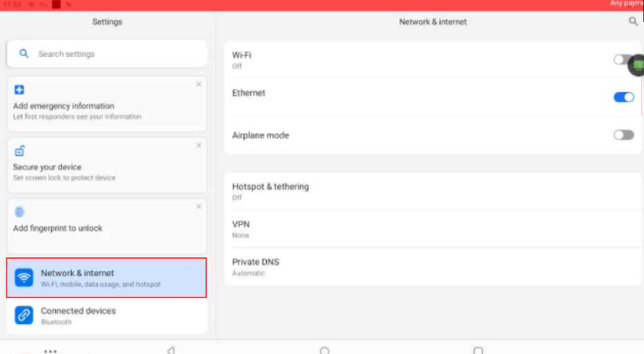This screenshot has width=644, height=354.
Task: Click the Ethernet label text
Action: [248, 93]
